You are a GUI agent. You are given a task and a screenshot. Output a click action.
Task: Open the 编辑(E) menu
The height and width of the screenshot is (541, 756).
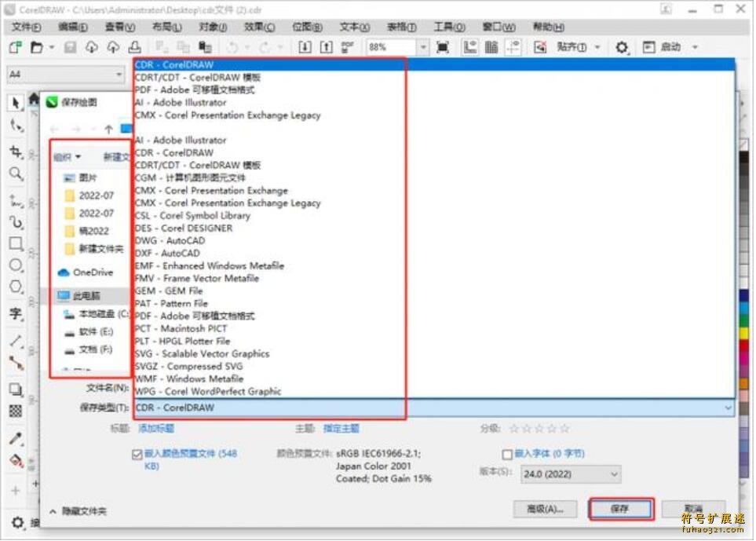(73, 27)
